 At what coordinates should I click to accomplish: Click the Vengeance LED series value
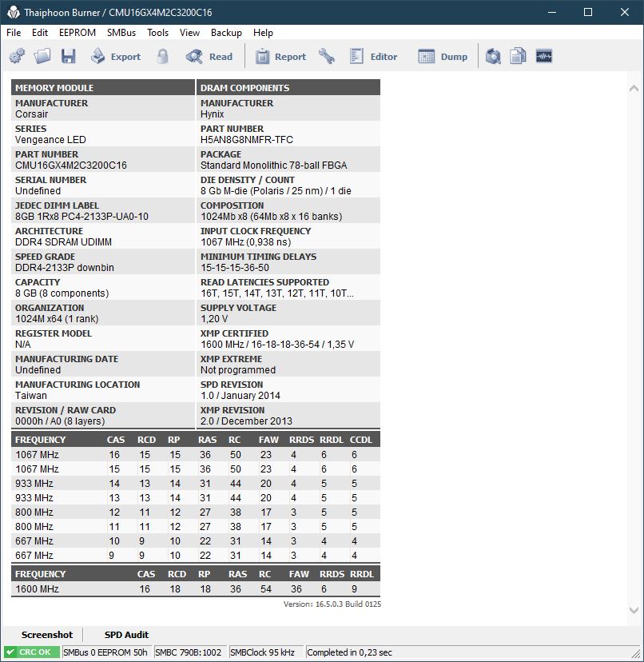pyautogui.click(x=50, y=140)
